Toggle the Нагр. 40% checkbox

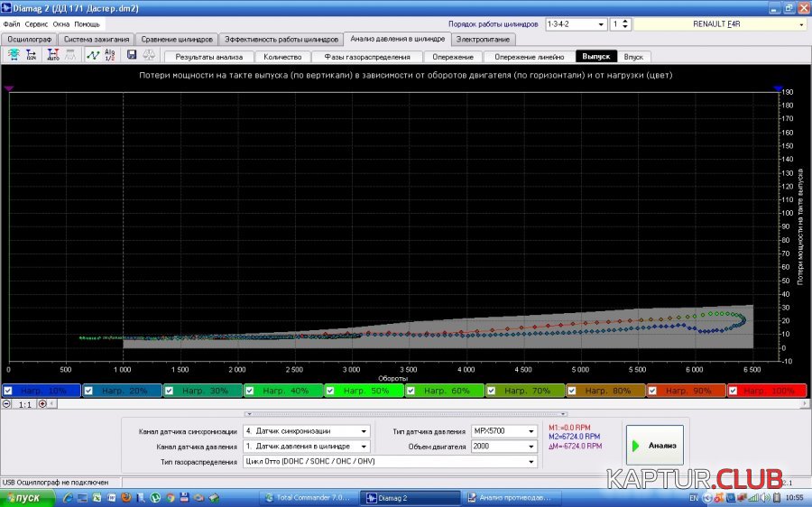point(250,391)
